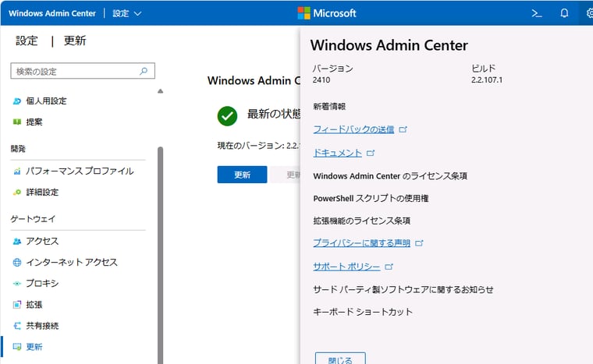Screen dimensions: 593x364
Task: Click the 個人用設定 icon in sidebar
Action: pos(17,101)
